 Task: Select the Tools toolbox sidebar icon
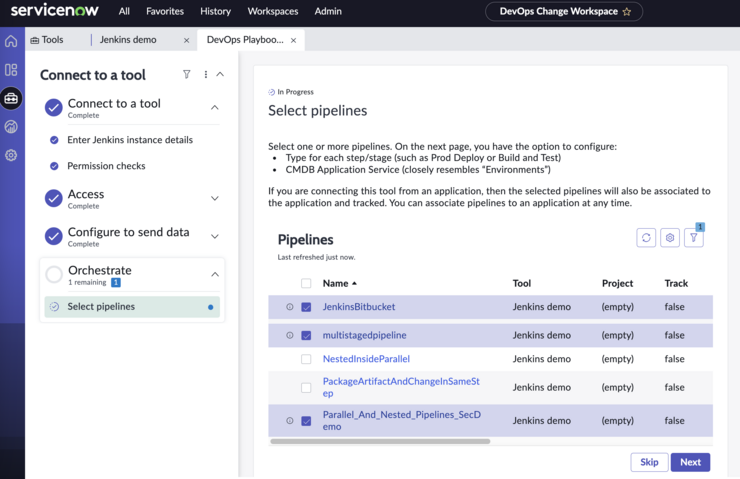(x=11, y=98)
